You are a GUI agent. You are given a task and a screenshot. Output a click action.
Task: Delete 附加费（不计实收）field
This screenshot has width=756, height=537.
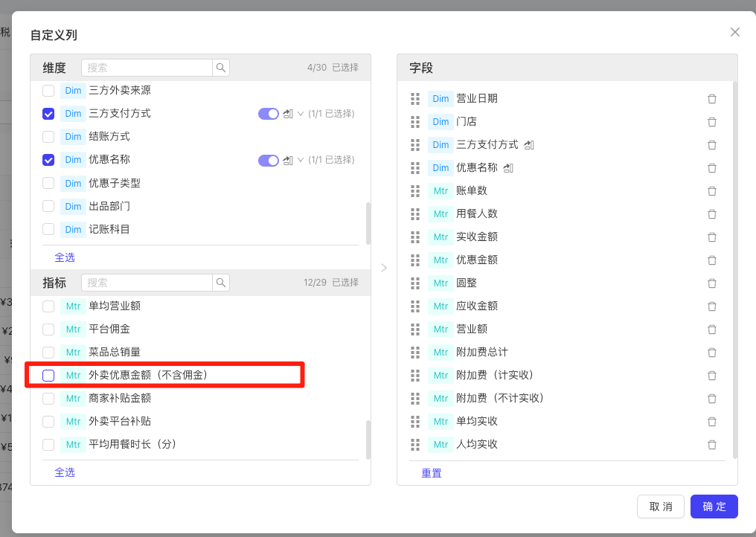tap(711, 399)
